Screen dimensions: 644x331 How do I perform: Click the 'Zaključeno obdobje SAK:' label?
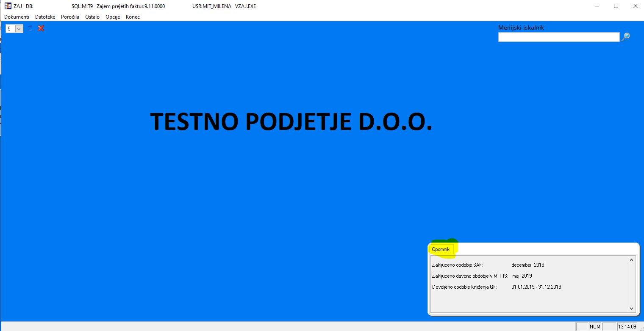(x=458, y=265)
